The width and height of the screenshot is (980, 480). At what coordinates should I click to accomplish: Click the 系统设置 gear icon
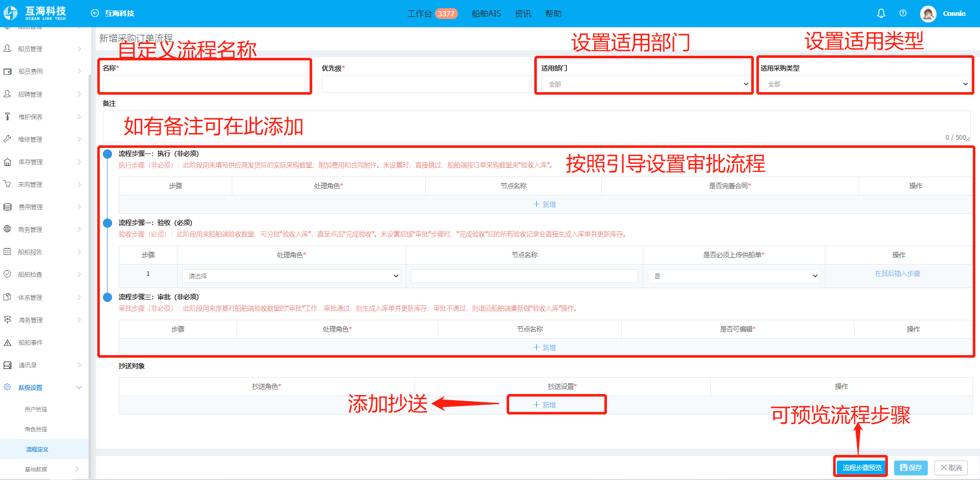(7, 387)
